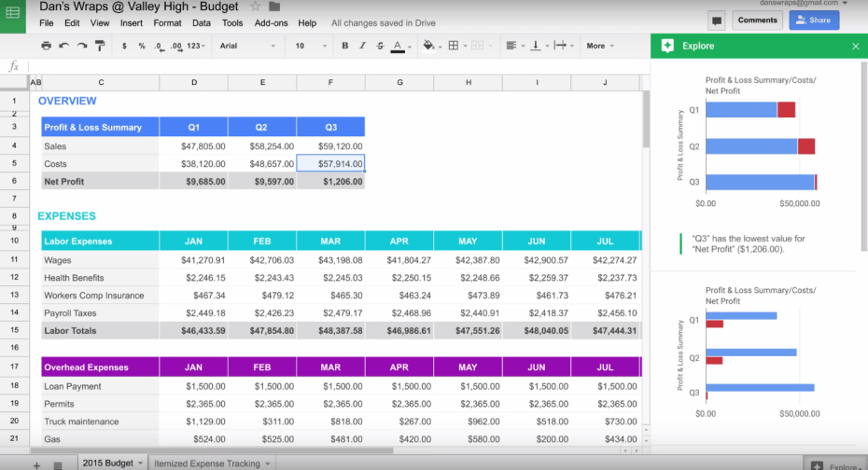
Task: Open the 123 number formats dropdown
Action: pos(196,46)
